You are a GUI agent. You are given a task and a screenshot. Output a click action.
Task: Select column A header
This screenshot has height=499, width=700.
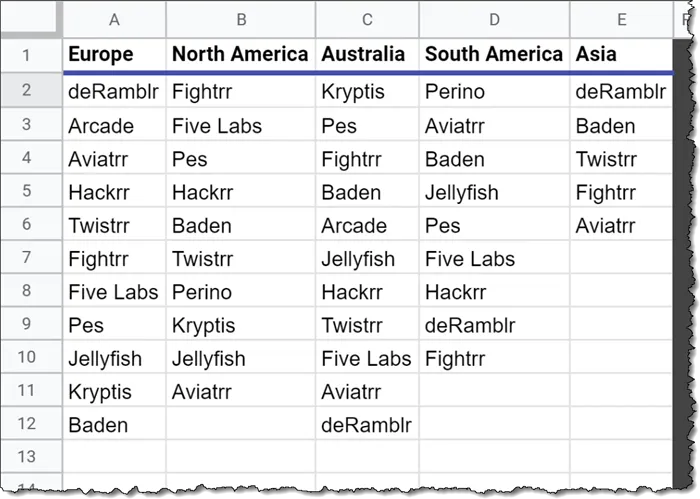point(114,19)
